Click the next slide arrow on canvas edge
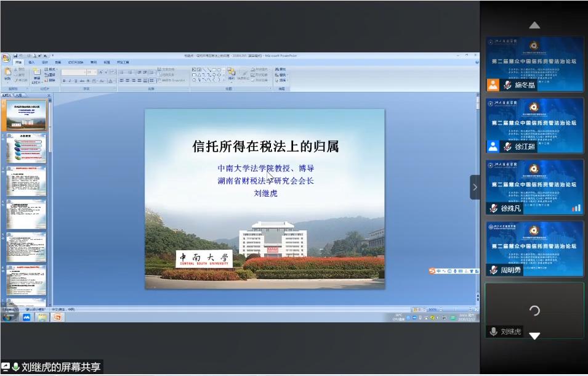This screenshot has height=376, width=588. [474, 186]
